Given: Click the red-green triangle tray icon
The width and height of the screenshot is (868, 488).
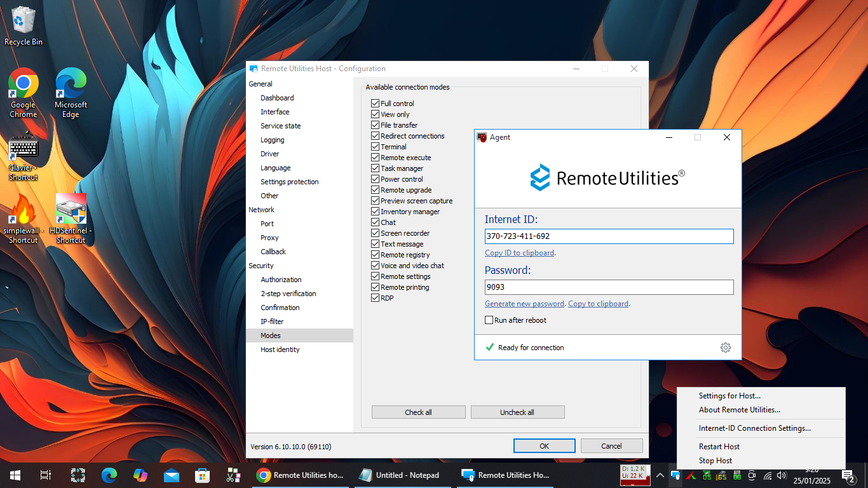Looking at the screenshot, I should [691, 475].
